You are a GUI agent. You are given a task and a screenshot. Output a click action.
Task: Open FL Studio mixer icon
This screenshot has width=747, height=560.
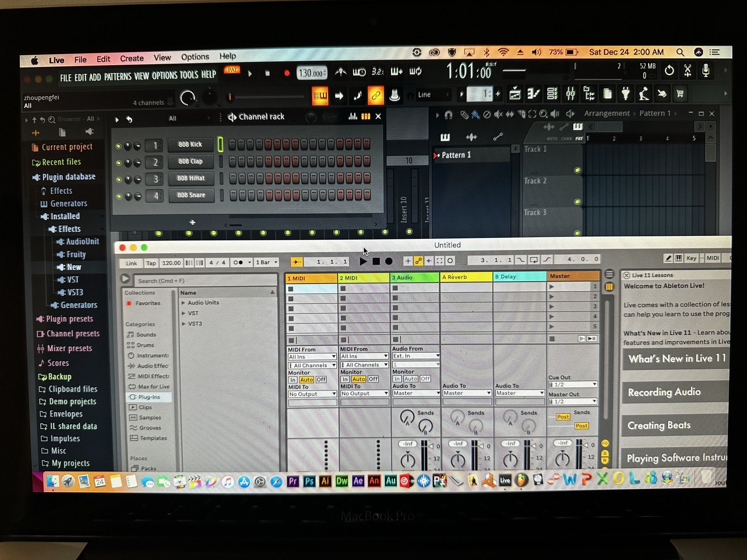[x=570, y=94]
